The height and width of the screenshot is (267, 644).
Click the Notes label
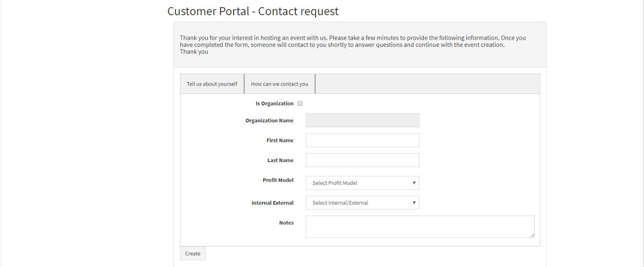point(286,223)
